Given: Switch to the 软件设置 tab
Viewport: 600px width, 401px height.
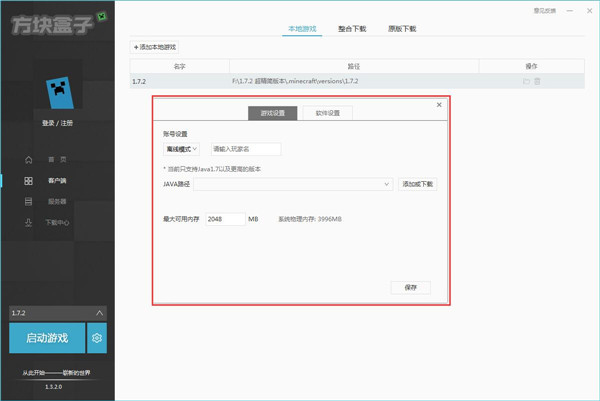Looking at the screenshot, I should coord(327,113).
